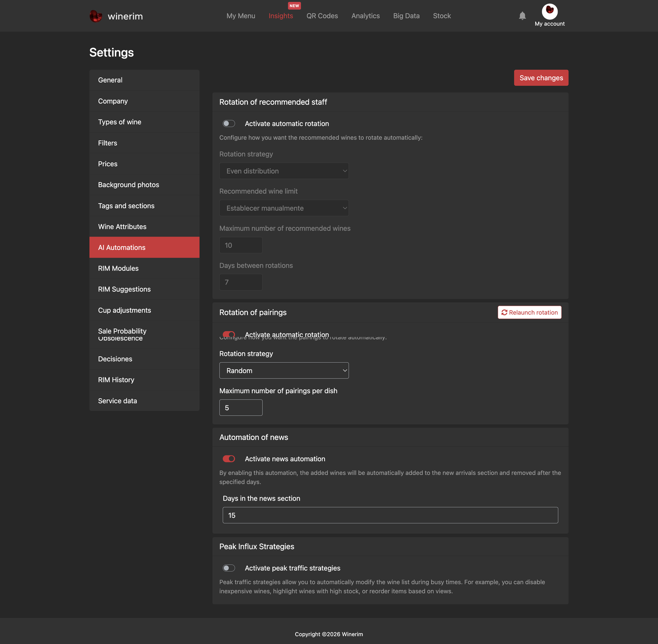Open General settings
658x644 pixels.
click(144, 80)
